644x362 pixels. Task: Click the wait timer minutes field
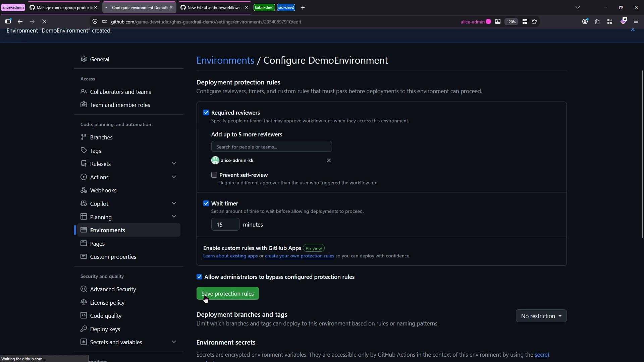pos(225,224)
